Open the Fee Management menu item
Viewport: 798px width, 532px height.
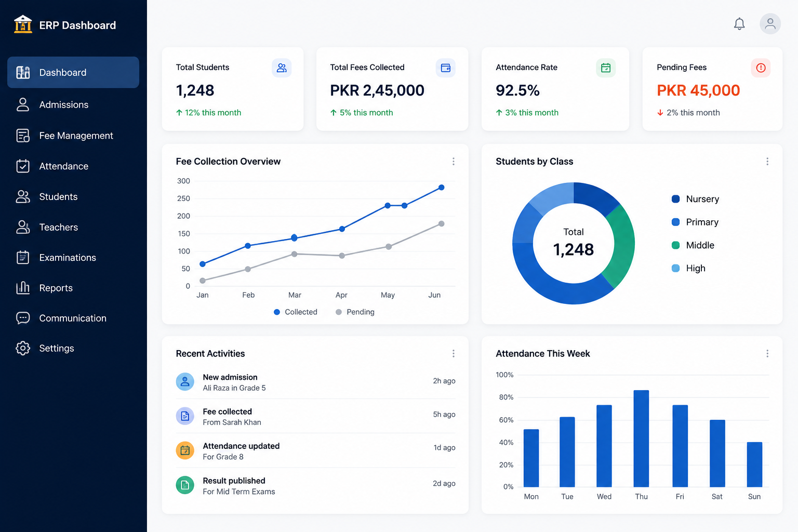point(73,136)
